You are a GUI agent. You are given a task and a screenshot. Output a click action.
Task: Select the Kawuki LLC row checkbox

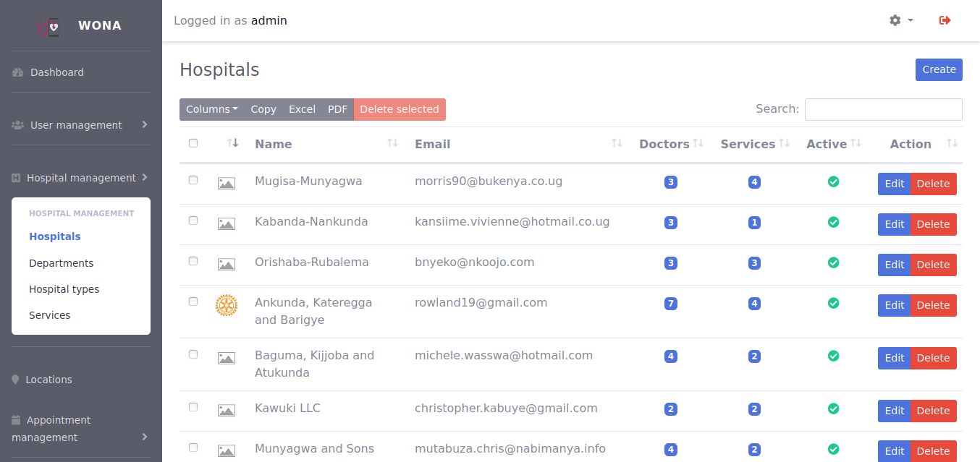(193, 407)
